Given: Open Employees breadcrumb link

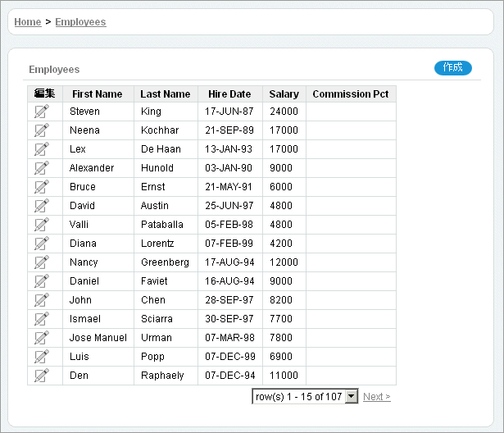Looking at the screenshot, I should 80,22.
